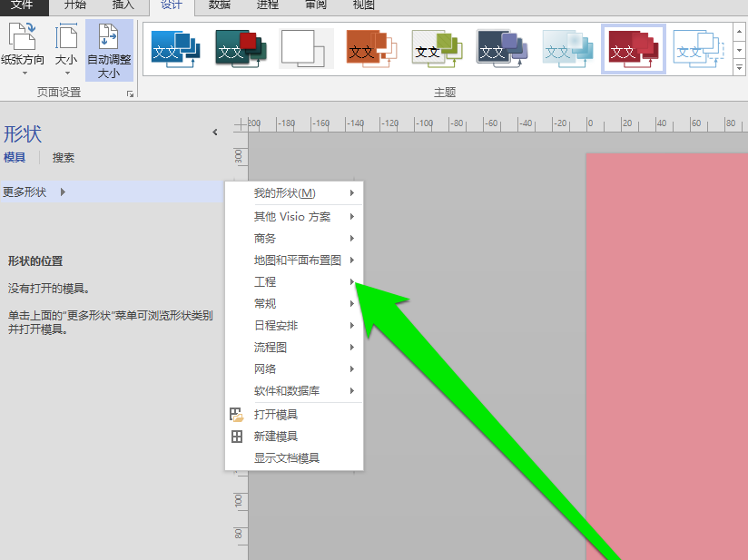
Task: Select the currently highlighted red theme
Action: (x=634, y=49)
